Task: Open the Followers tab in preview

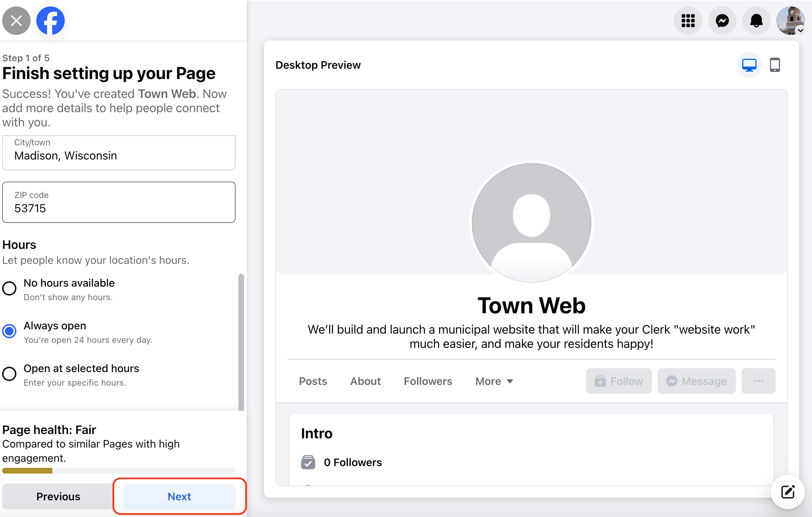Action: 428,381
